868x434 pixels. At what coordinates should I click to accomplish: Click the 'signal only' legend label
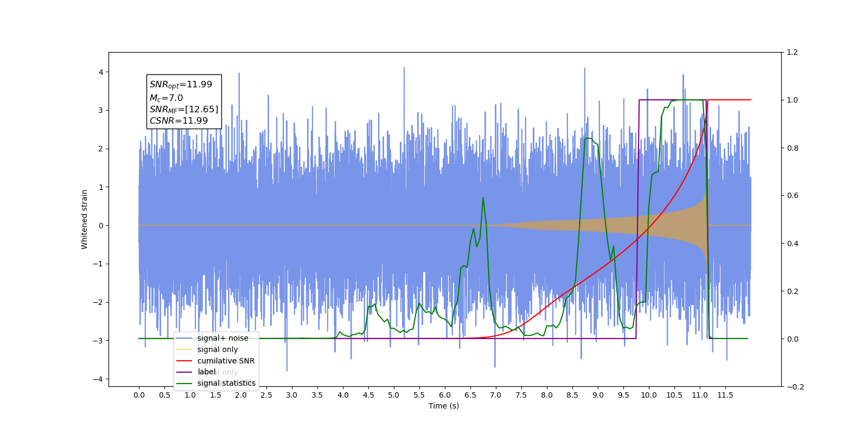point(218,349)
